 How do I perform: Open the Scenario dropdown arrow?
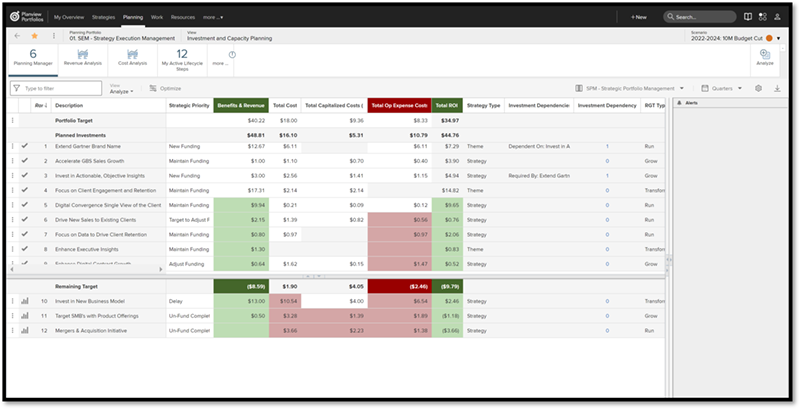click(x=779, y=39)
